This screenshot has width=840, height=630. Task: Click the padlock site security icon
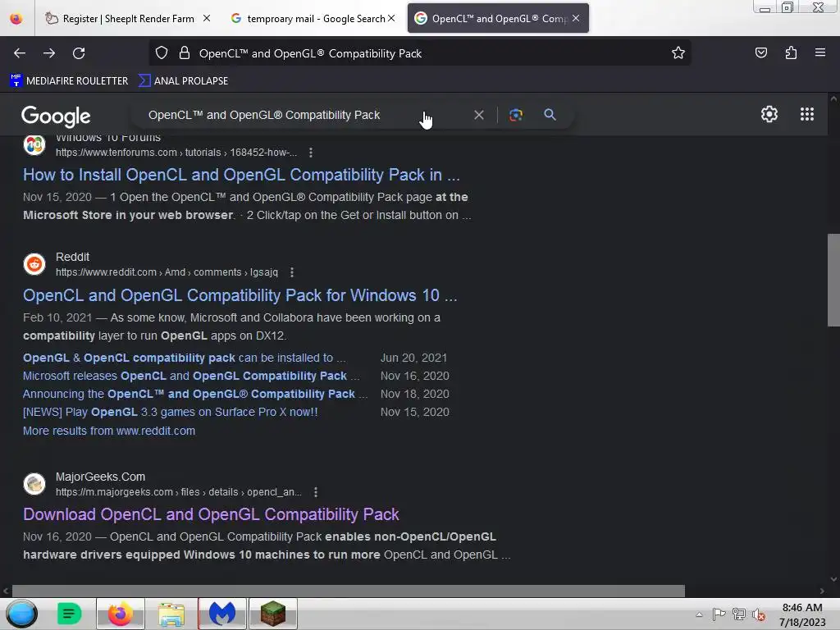pos(185,53)
